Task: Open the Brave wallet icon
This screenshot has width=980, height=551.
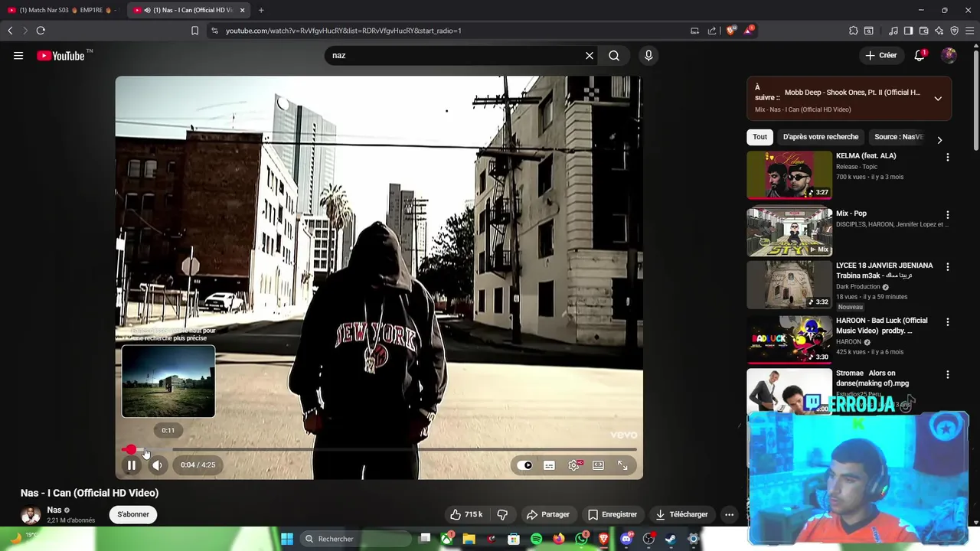Action: [923, 31]
